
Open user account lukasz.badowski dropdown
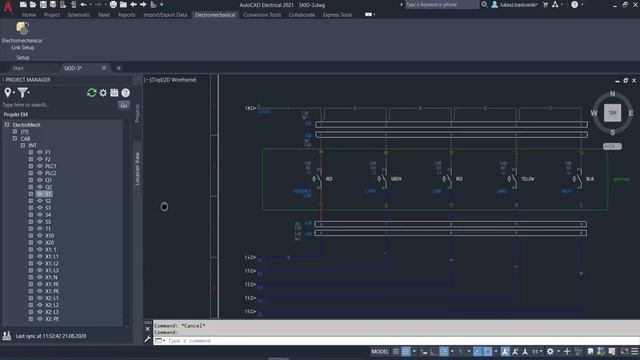515,4
